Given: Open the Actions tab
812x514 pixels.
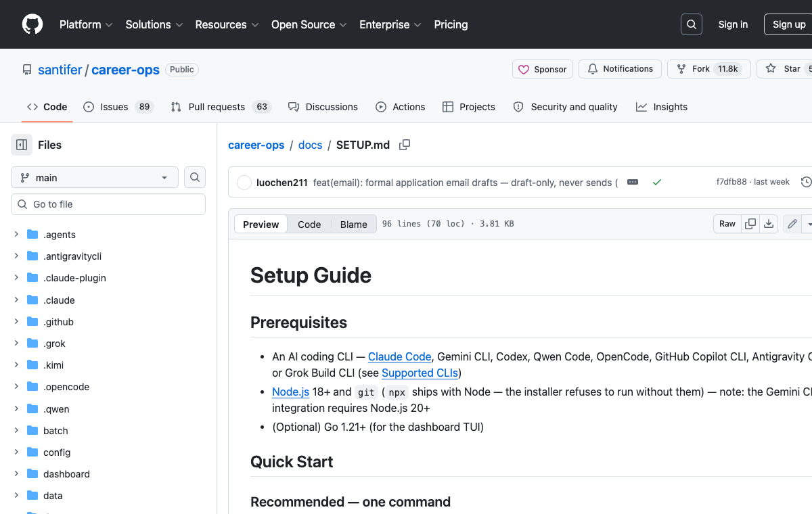Looking at the screenshot, I should (x=401, y=107).
